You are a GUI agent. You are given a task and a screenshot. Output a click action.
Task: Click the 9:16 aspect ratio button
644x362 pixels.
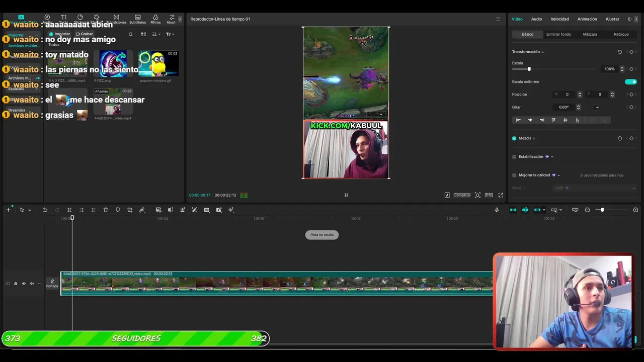[489, 195]
